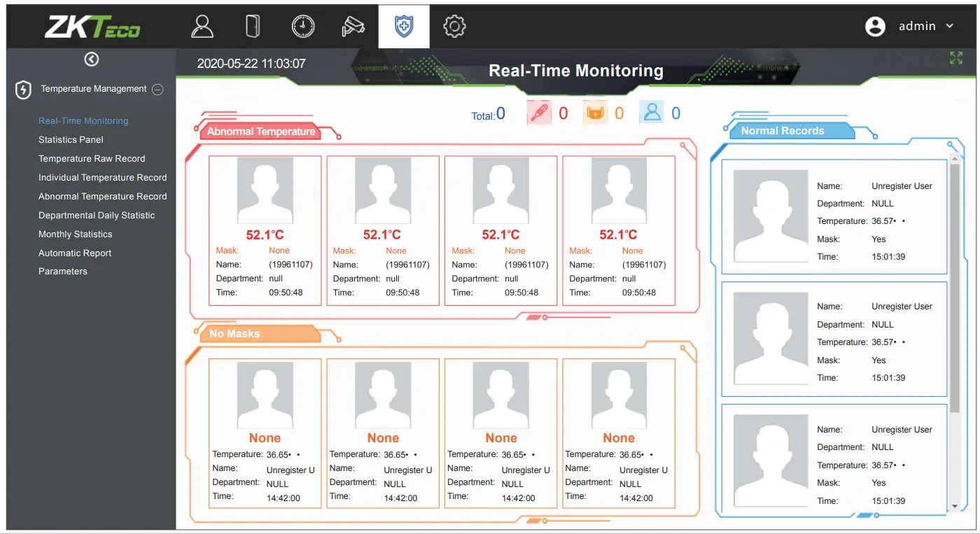Open the Personnel module icon
980x534 pixels.
tap(202, 27)
